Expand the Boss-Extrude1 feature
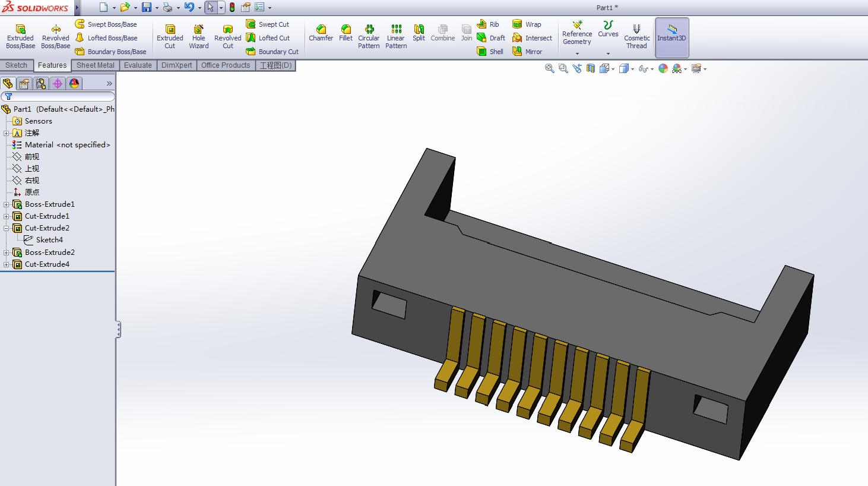This screenshot has height=486, width=868. point(7,204)
